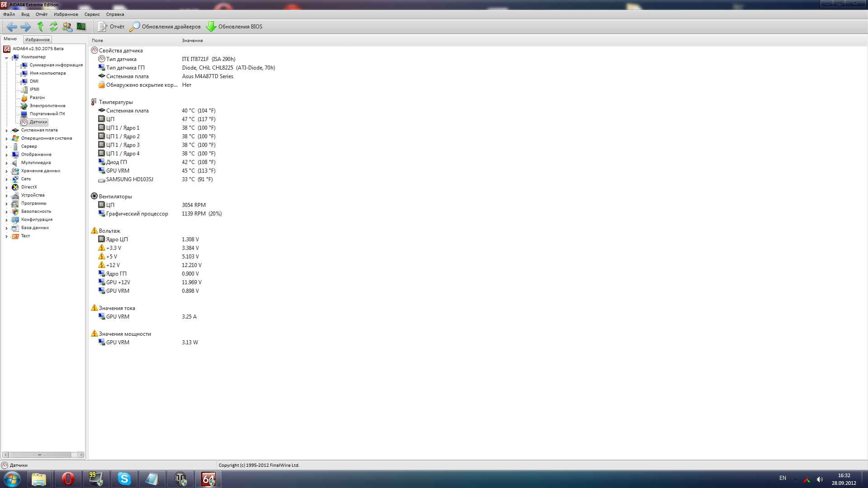Open Skype from the taskbar
Viewport: 868px width, 488px height.
[124, 479]
